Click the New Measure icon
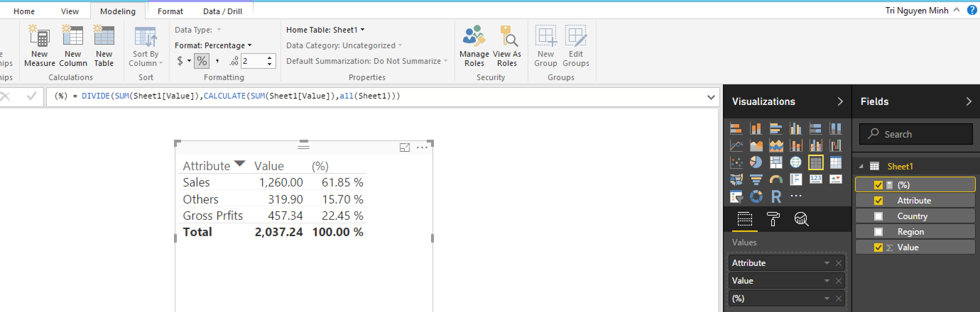The image size is (980, 312). 39,35
